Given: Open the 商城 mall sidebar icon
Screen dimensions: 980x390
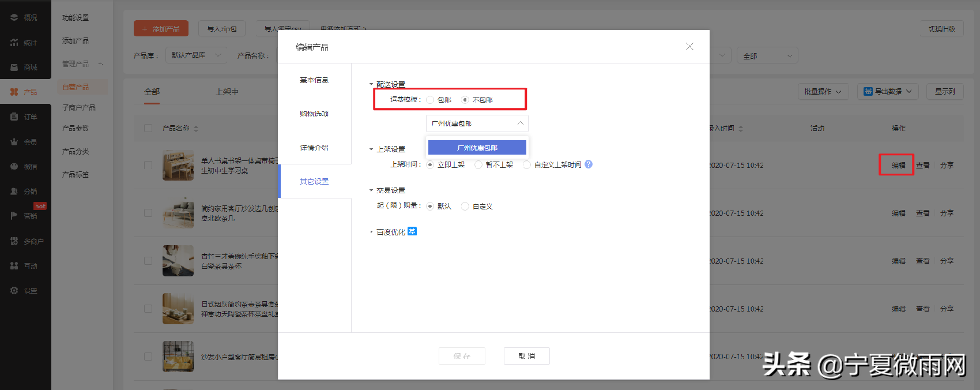Looking at the screenshot, I should (14, 67).
